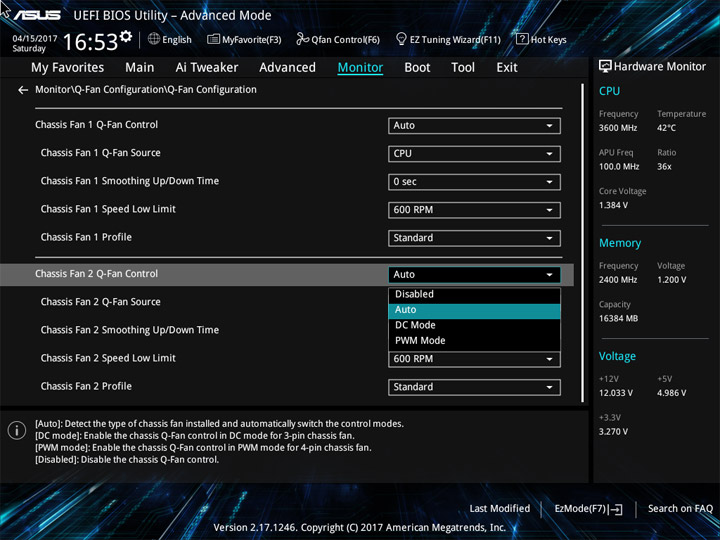This screenshot has height=540, width=720.
Task: Switch to Tool tab
Action: (463, 68)
